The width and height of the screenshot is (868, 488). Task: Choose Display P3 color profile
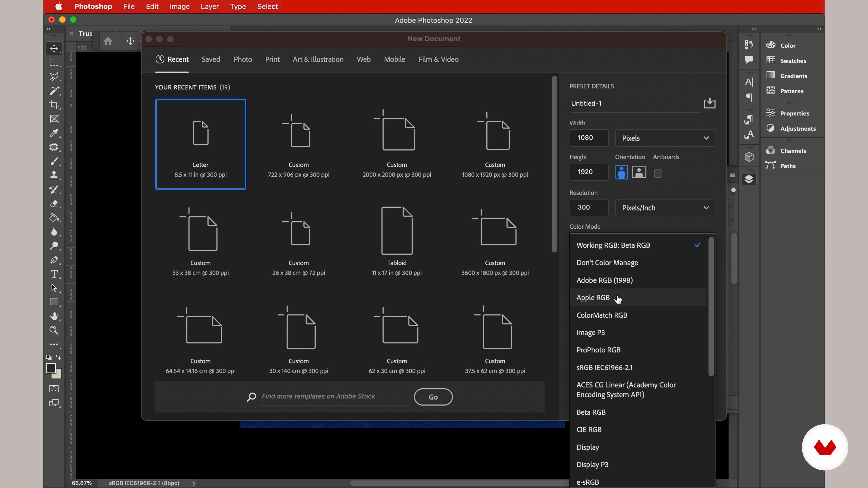(638, 465)
